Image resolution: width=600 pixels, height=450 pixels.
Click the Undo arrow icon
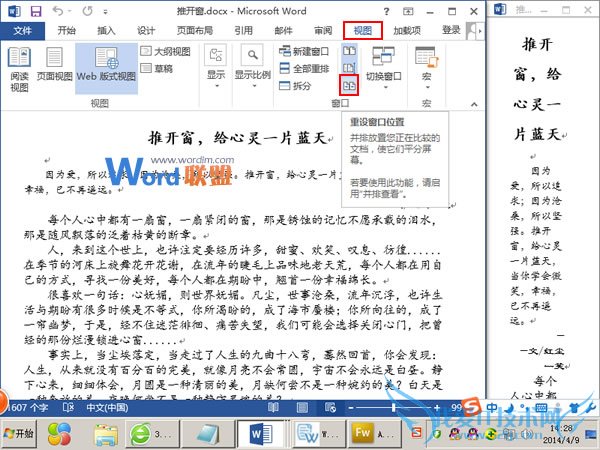[58, 11]
